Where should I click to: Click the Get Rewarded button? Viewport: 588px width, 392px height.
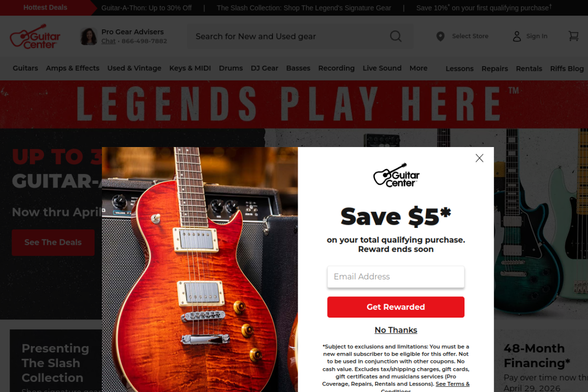tap(396, 307)
